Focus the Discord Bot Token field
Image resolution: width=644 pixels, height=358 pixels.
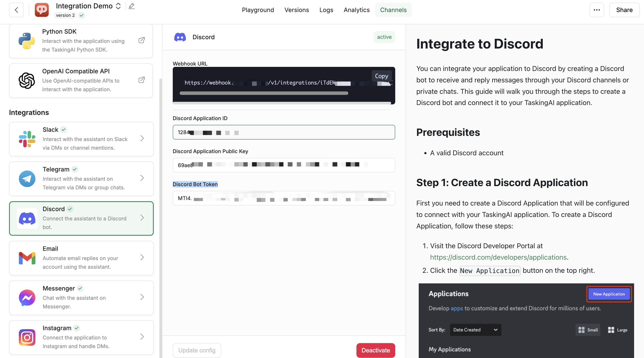point(284,198)
